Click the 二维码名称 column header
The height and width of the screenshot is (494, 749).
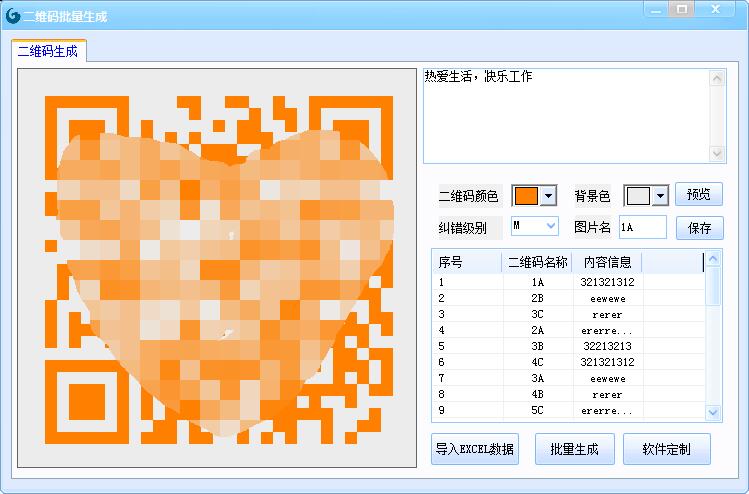pos(537,262)
